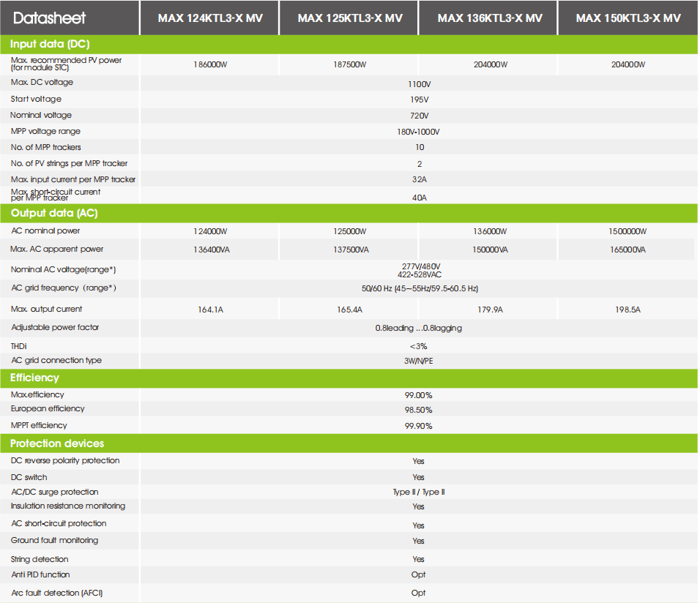Click the 32A input current value
This screenshot has height=603, width=700.
point(420,179)
